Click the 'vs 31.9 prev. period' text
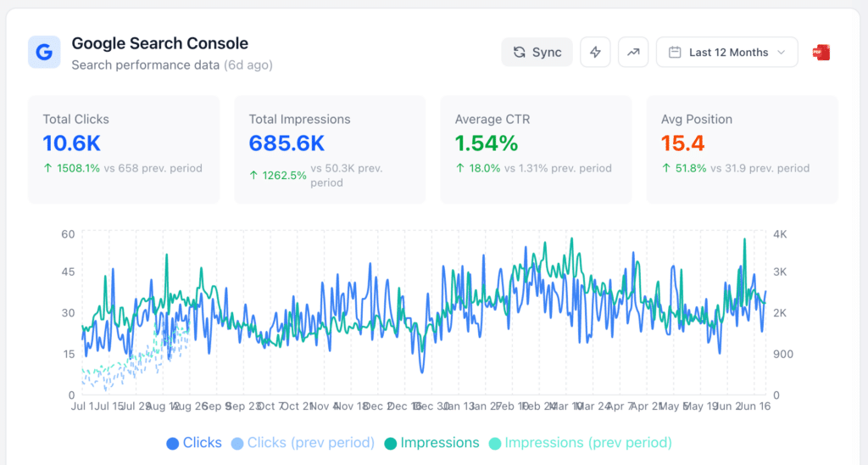 [x=760, y=169]
